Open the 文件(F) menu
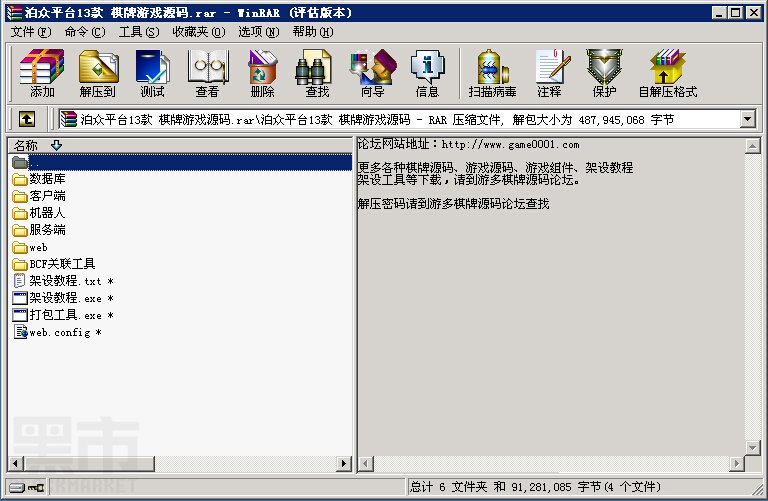The height and width of the screenshot is (501, 768). pos(31,32)
